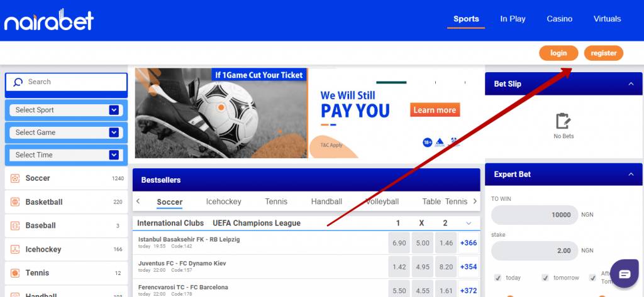The image size is (644, 297).
Task: Open the Select Time dropdown
Action: (66, 154)
